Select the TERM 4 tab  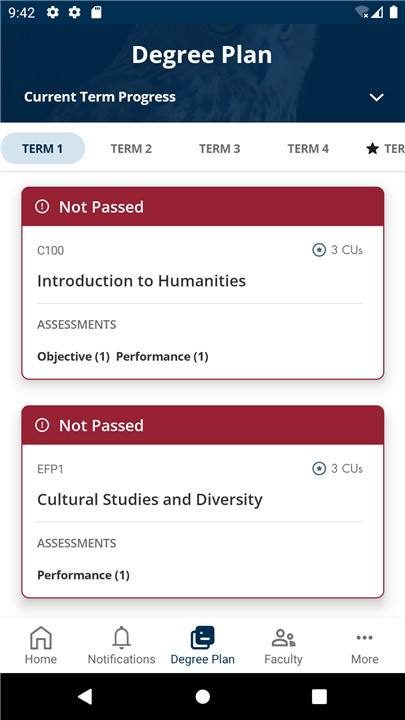click(x=308, y=149)
